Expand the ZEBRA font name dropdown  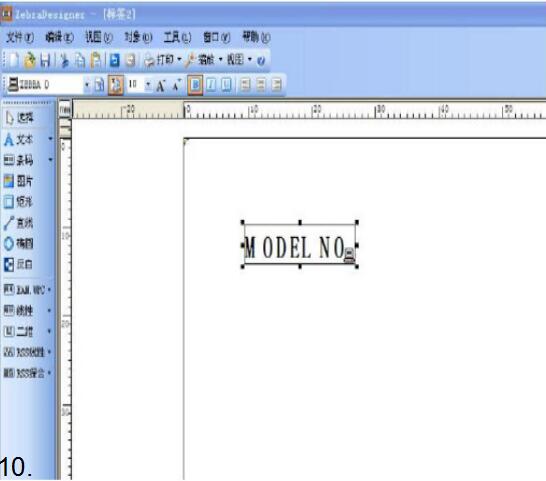pos(87,85)
